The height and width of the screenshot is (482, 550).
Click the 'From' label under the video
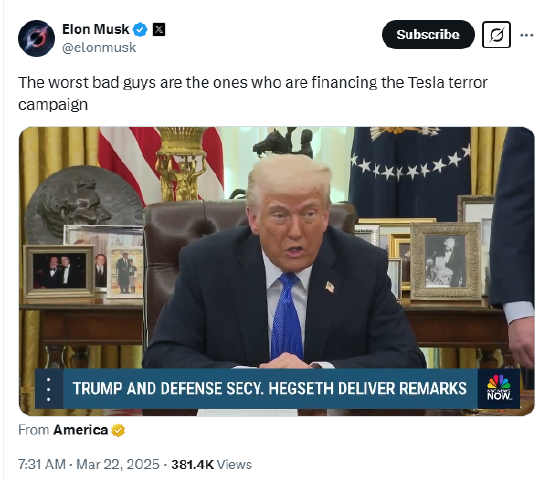tap(34, 430)
